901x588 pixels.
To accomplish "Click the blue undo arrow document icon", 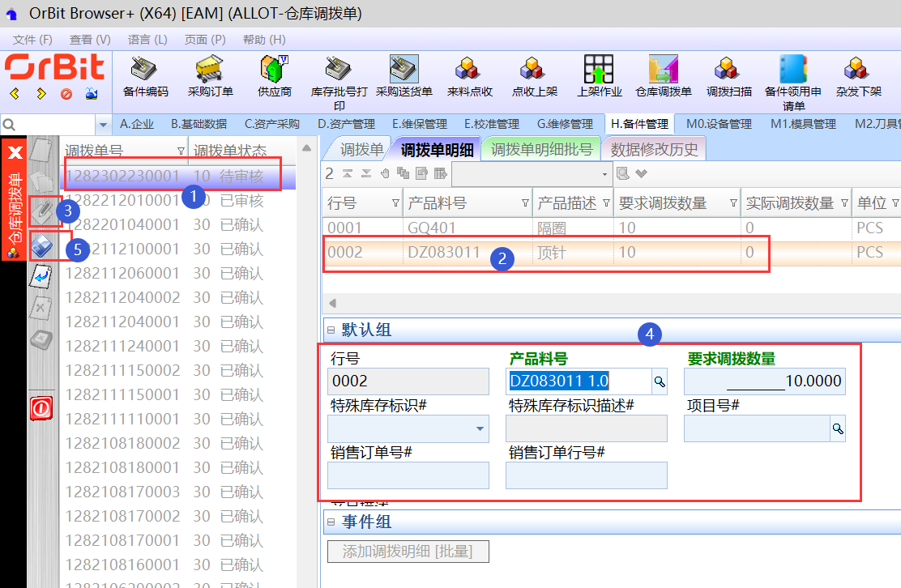I will [x=41, y=277].
